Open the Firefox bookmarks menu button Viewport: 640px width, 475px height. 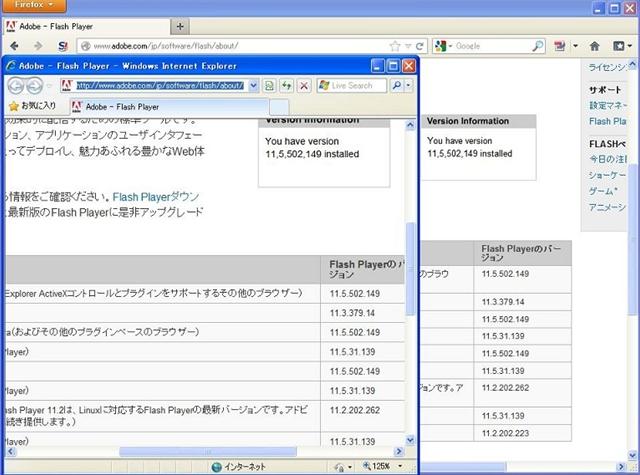click(622, 46)
